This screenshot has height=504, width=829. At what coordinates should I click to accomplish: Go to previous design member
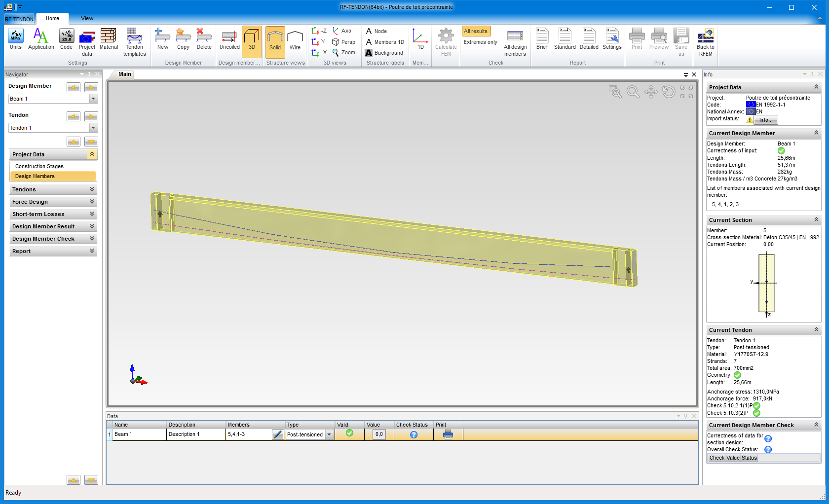click(x=74, y=87)
